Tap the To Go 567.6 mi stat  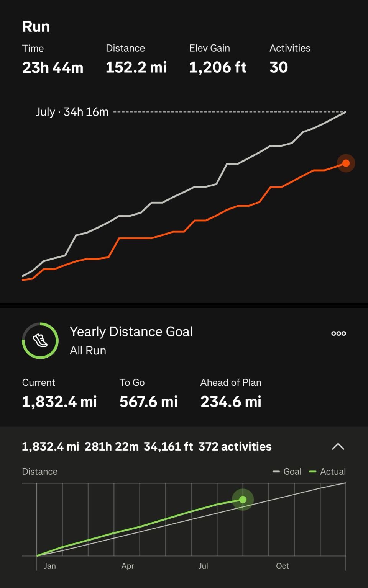(x=148, y=402)
